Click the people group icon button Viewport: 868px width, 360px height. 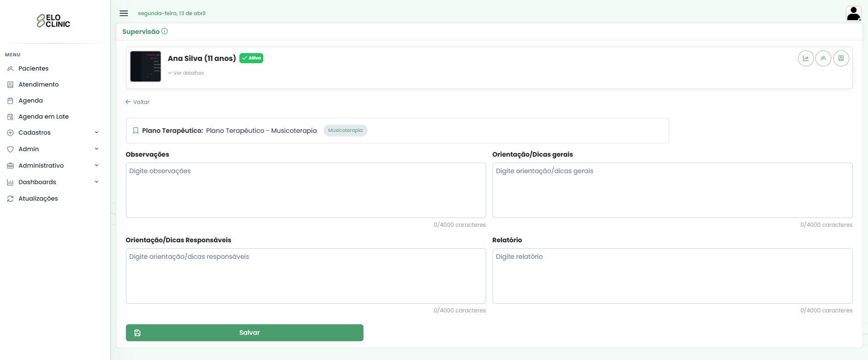click(x=823, y=59)
